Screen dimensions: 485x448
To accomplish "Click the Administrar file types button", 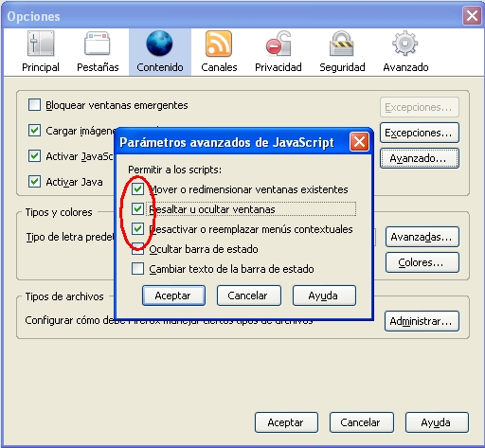I will (422, 321).
